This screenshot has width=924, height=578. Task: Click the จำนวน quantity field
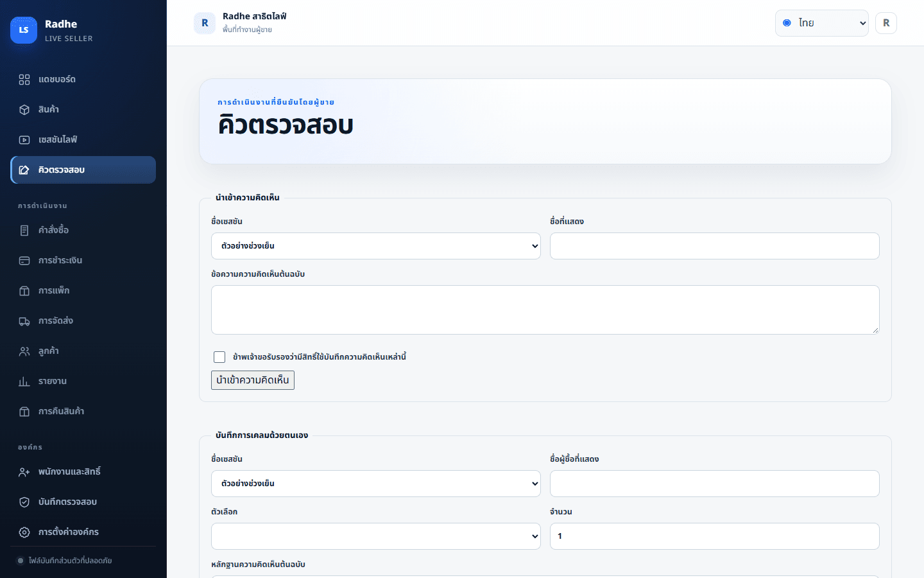[715, 536]
